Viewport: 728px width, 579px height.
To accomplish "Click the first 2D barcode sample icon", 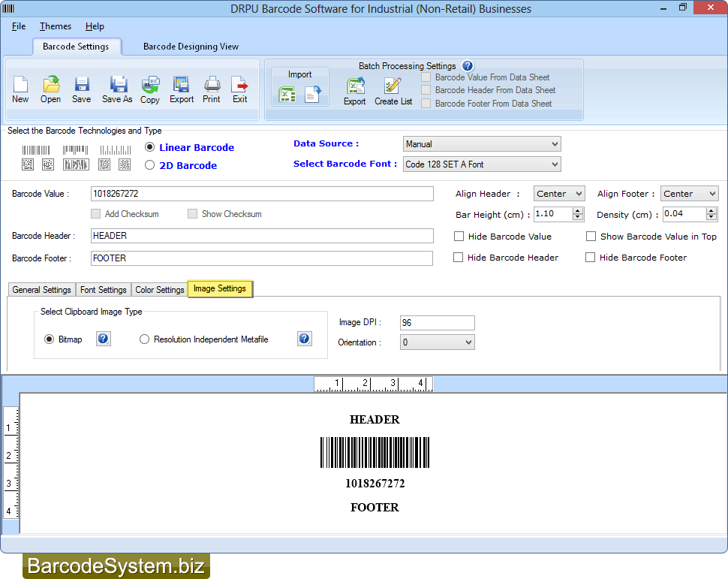I will [28, 164].
